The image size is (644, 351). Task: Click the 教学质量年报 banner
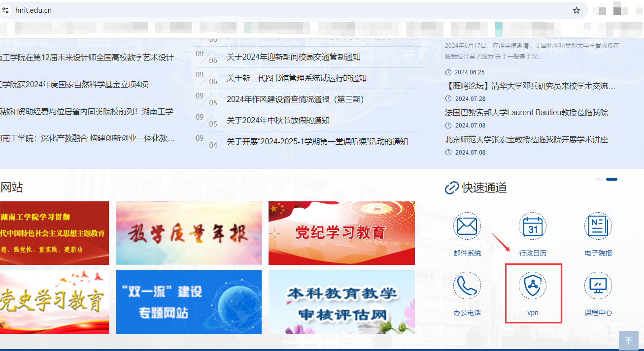click(x=188, y=233)
